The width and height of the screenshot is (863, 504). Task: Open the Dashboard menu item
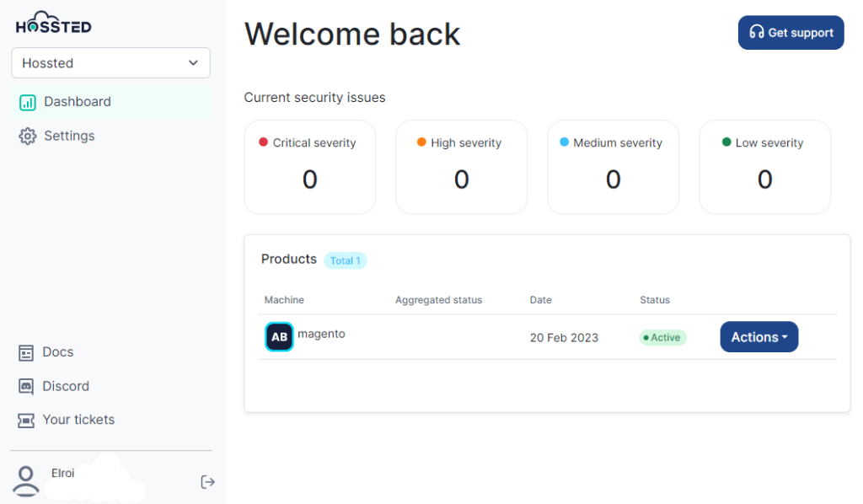tap(78, 102)
